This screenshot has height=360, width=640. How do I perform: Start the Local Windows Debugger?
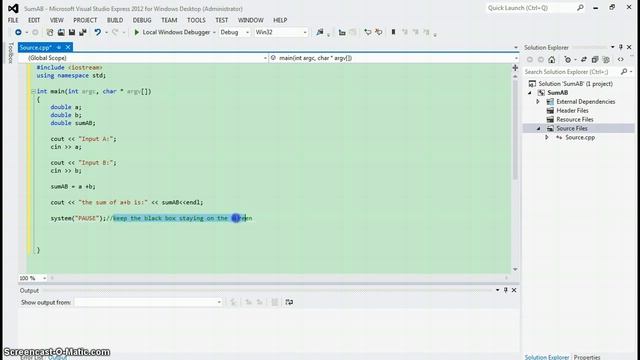pyautogui.click(x=172, y=32)
